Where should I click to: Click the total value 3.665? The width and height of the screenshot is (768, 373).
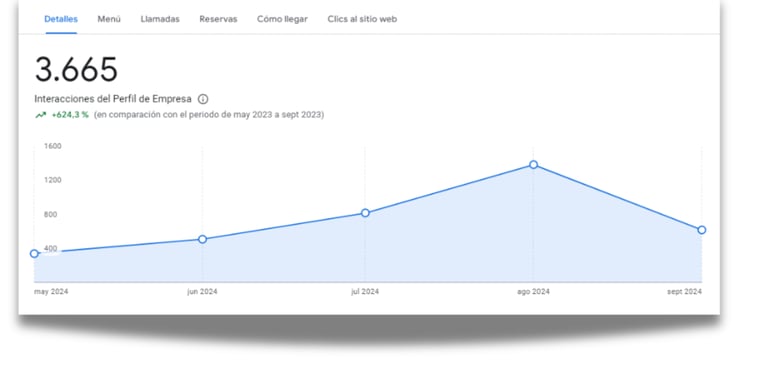(76, 69)
